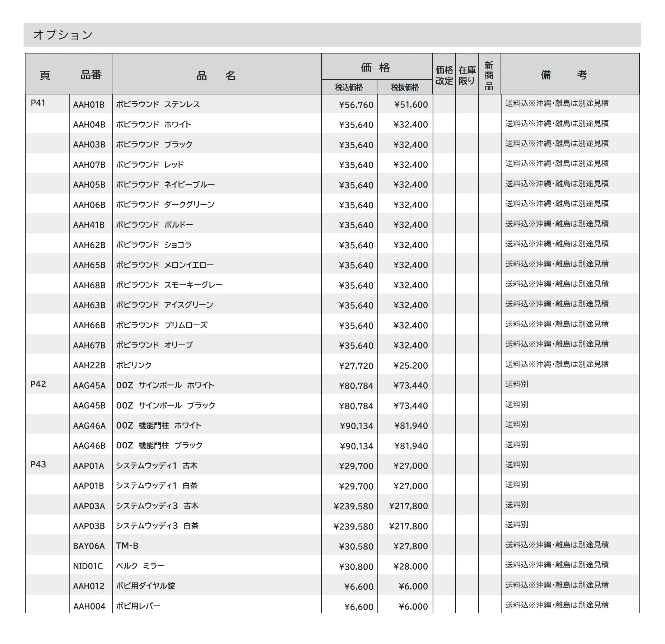
Task: Click the 新商品 column header
Action: coord(489,75)
